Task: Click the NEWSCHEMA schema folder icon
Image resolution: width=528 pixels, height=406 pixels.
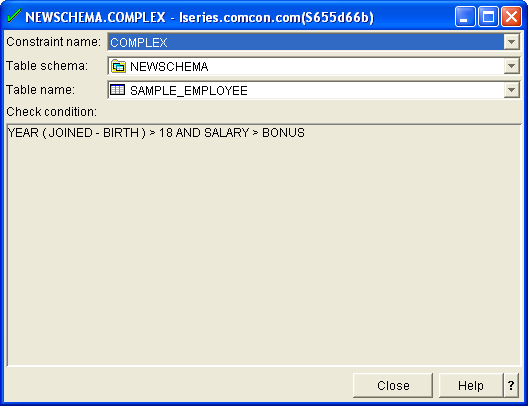Action: point(118,66)
